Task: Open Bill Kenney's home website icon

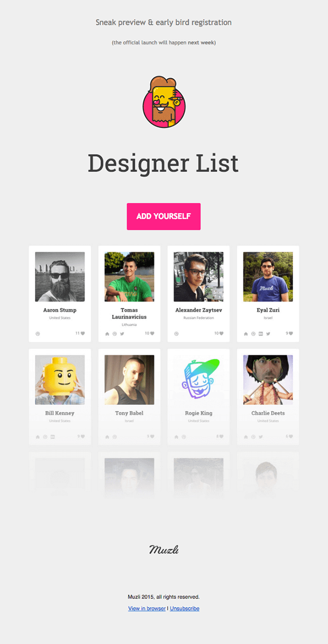Action: tap(38, 437)
